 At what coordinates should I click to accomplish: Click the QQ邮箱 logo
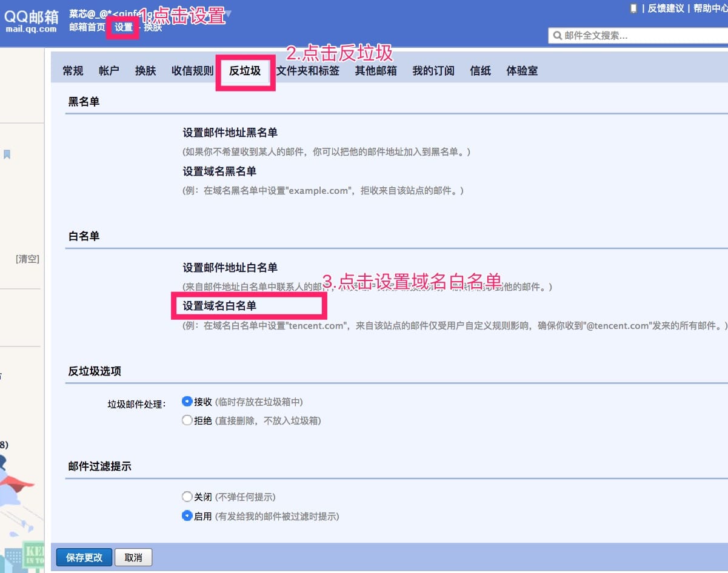pyautogui.click(x=32, y=21)
